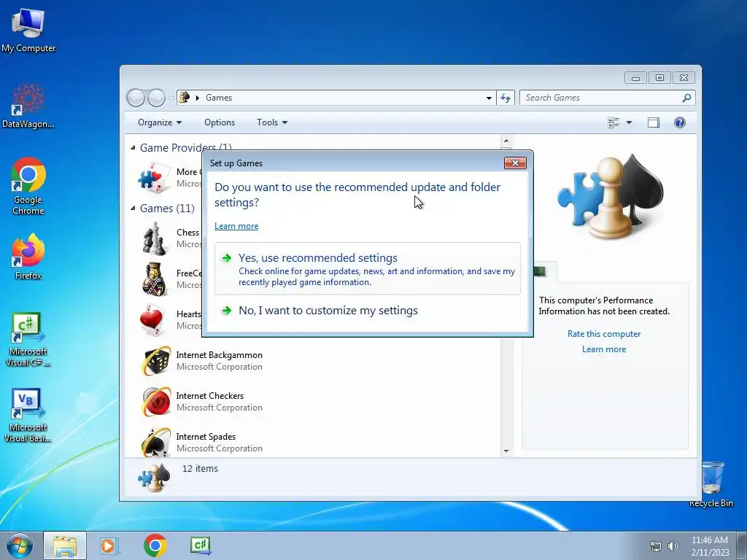Click the scroll down arrow in games list
Viewport: 747px width, 560px height.
pyautogui.click(x=506, y=451)
